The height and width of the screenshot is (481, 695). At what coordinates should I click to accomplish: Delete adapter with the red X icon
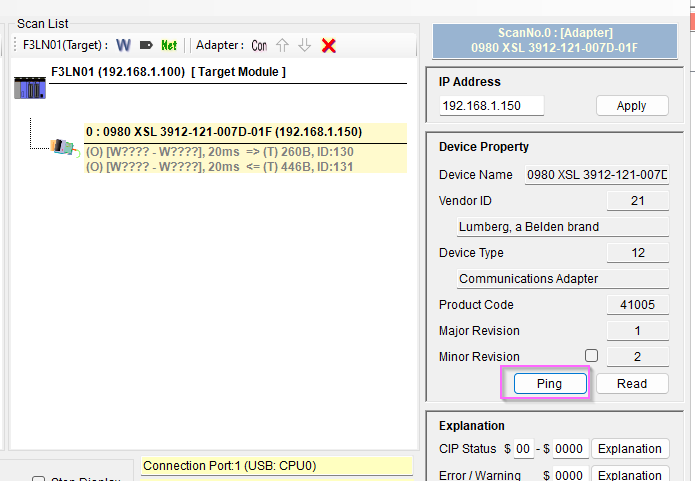328,45
